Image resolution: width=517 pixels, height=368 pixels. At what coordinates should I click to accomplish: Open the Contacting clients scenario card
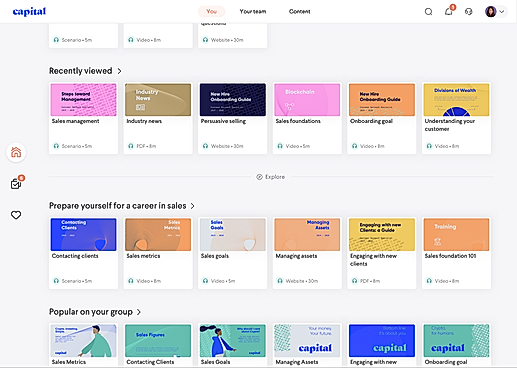point(83,253)
